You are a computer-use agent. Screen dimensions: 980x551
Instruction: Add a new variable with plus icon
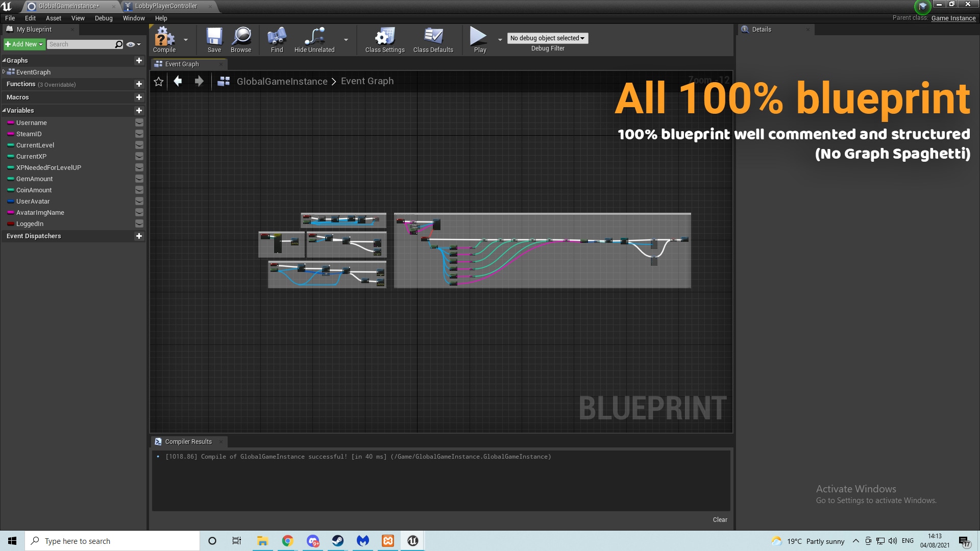coord(139,111)
